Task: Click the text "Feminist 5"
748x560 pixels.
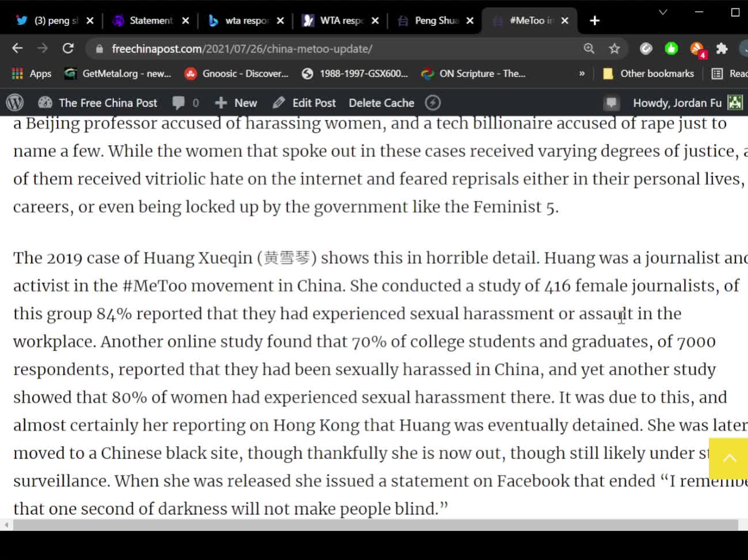Action: pyautogui.click(x=514, y=207)
